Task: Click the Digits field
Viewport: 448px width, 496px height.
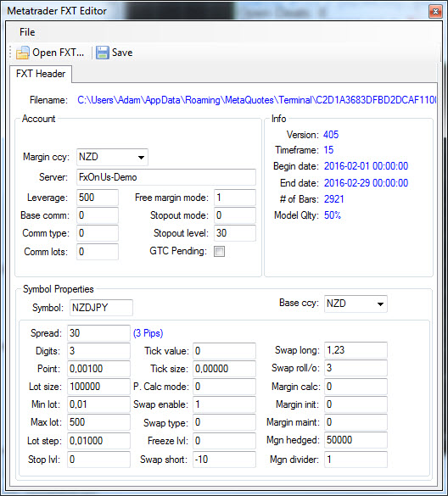Action: (x=98, y=351)
